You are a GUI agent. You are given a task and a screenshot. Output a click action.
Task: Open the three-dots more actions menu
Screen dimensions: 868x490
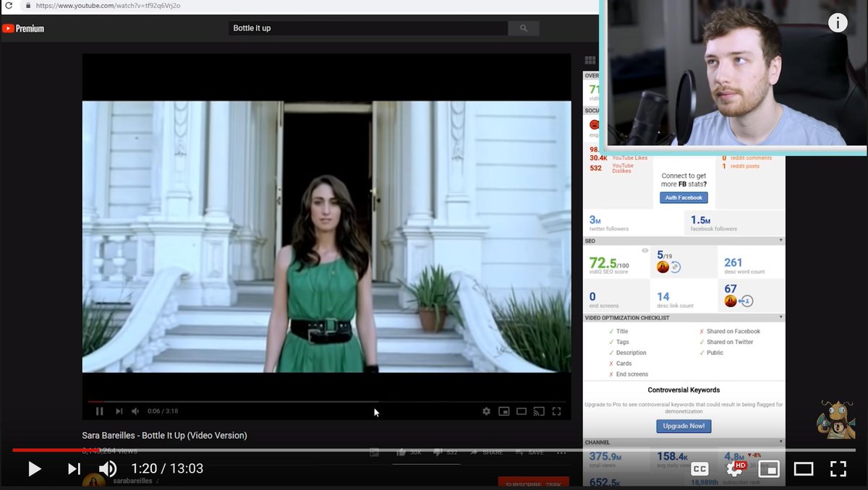pyautogui.click(x=561, y=452)
